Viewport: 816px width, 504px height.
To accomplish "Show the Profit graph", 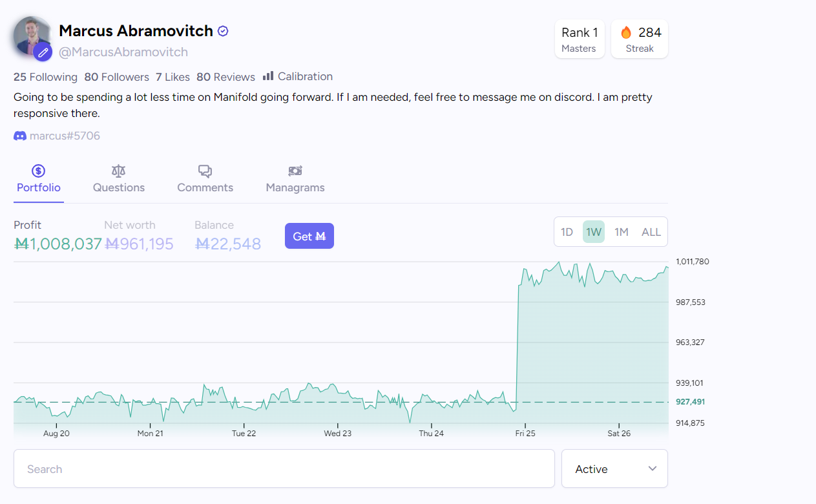I will pos(58,236).
